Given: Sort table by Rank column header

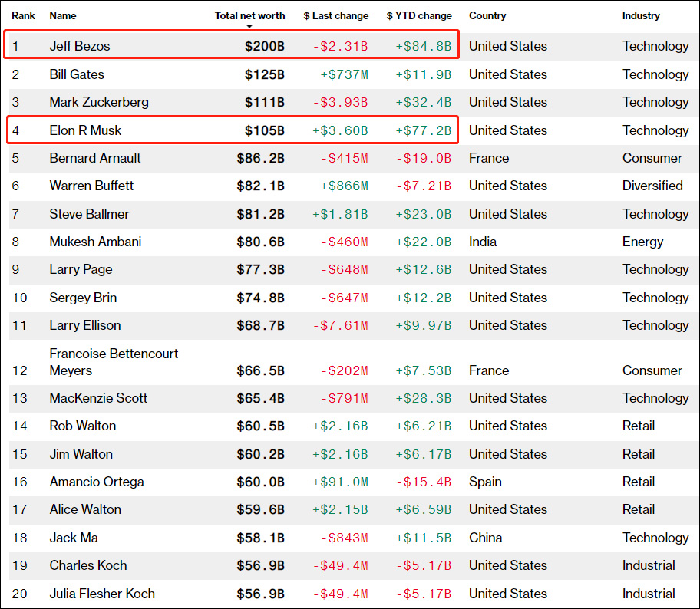Looking at the screenshot, I should [x=23, y=15].
